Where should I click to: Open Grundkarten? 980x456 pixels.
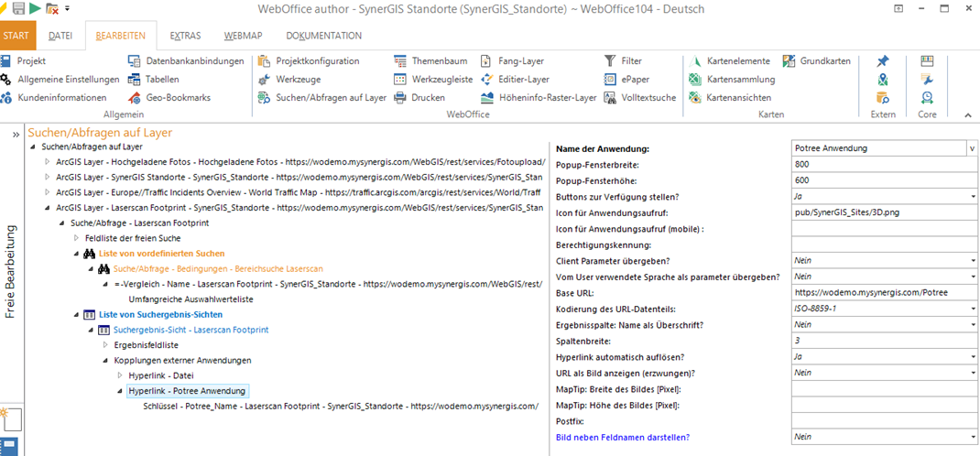click(816, 61)
